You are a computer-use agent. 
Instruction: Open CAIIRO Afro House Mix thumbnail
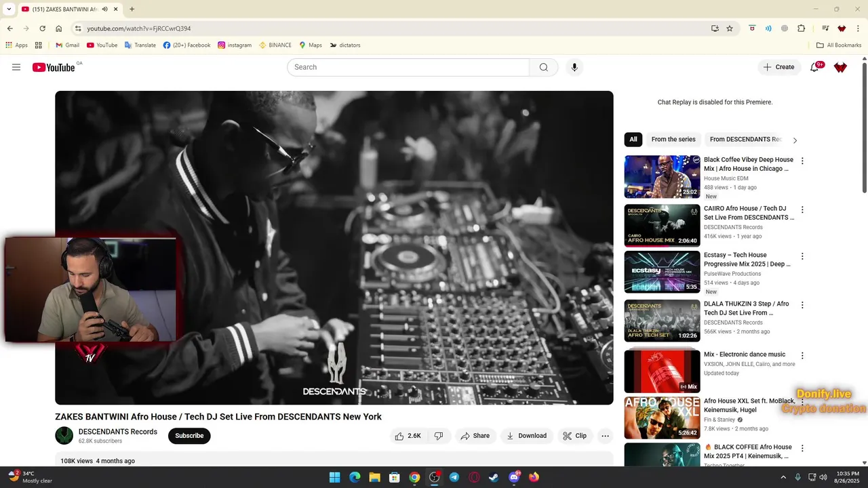pos(662,226)
